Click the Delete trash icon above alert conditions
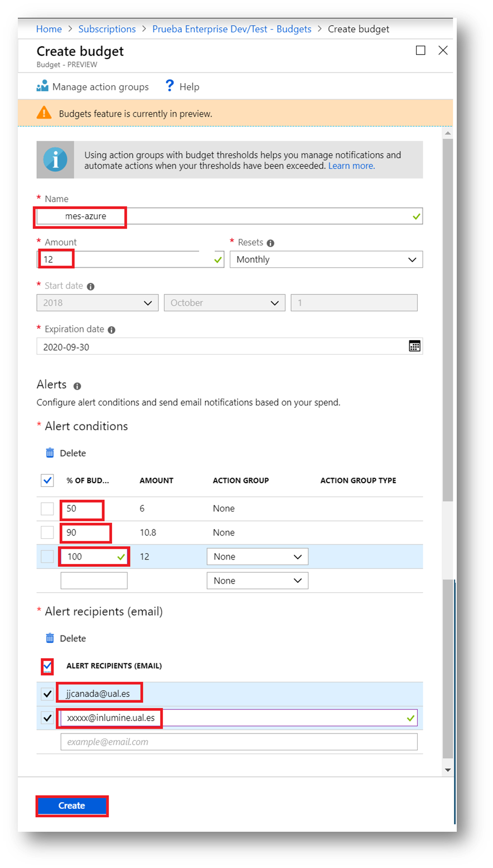 pos(51,452)
